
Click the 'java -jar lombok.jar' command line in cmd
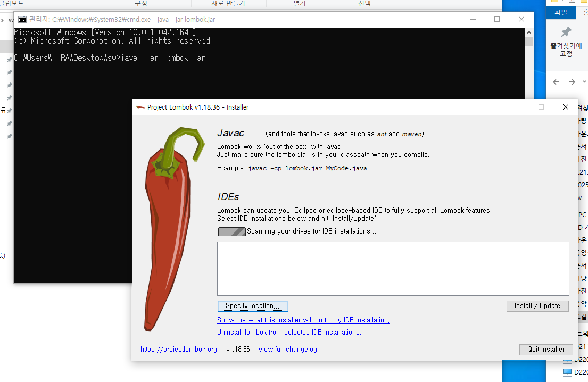[163, 58]
